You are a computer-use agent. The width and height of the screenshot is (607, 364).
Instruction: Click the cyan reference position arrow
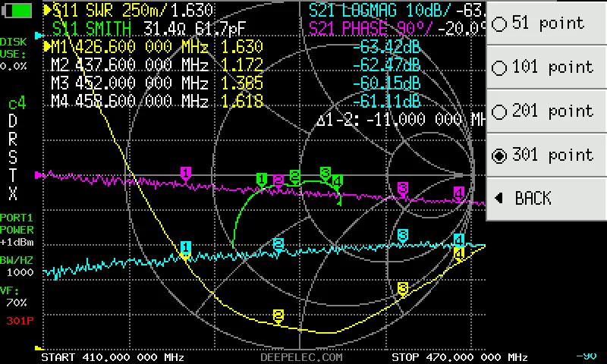click(x=39, y=36)
